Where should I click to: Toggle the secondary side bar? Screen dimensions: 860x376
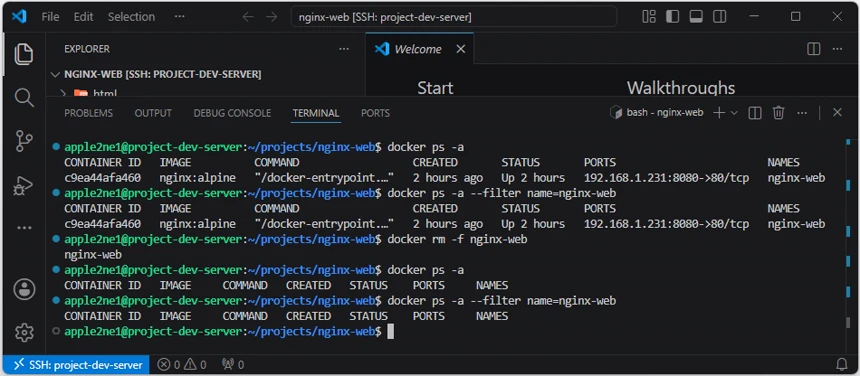click(720, 17)
